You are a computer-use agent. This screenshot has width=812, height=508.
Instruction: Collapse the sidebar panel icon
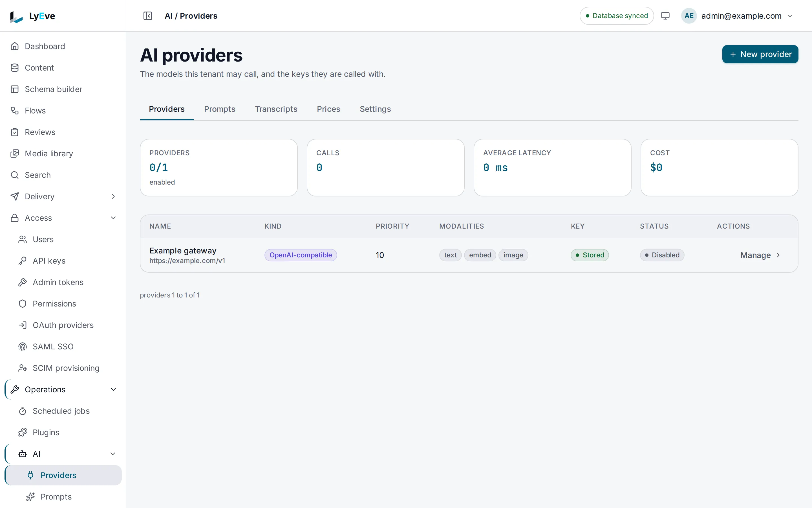148,16
